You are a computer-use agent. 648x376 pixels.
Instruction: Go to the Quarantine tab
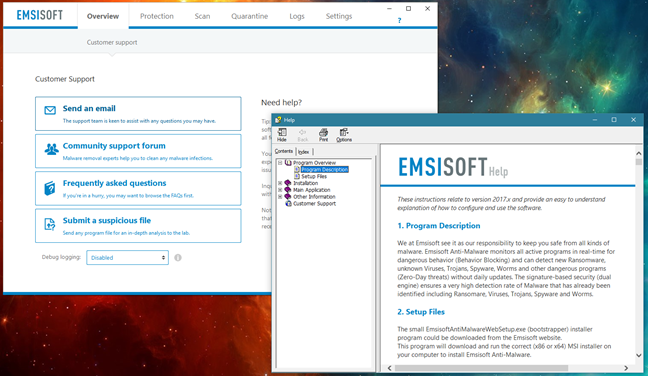[x=249, y=16]
